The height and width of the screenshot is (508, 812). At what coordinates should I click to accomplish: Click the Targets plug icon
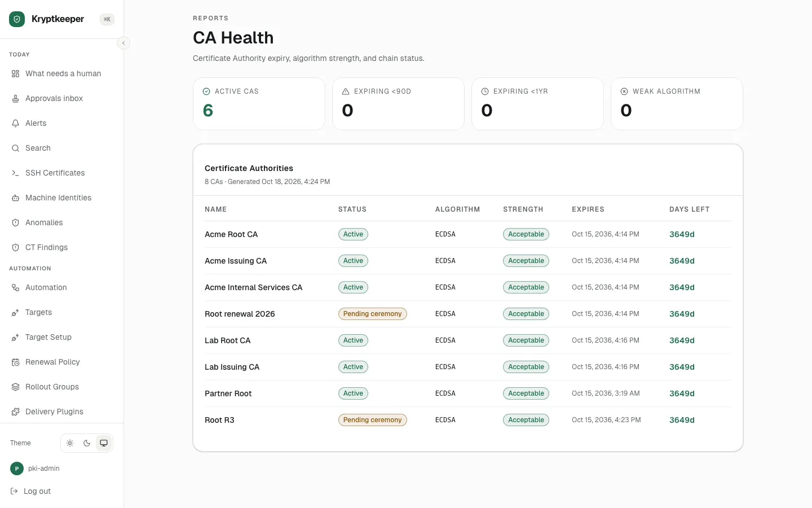coord(16,313)
